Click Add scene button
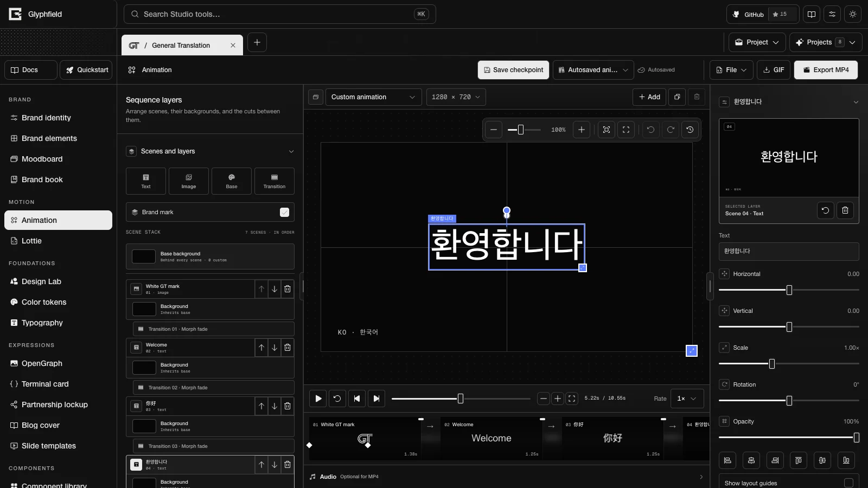 649,97
